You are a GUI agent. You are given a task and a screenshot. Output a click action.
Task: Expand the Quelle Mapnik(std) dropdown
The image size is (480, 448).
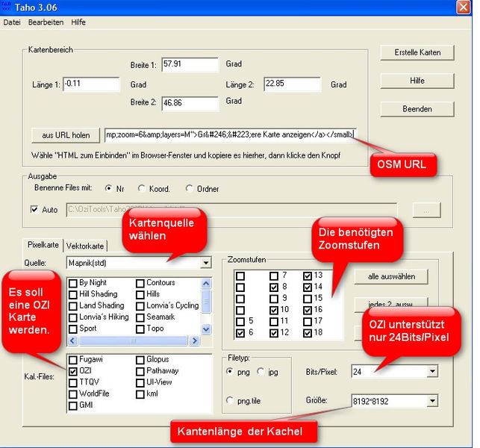pyautogui.click(x=205, y=263)
